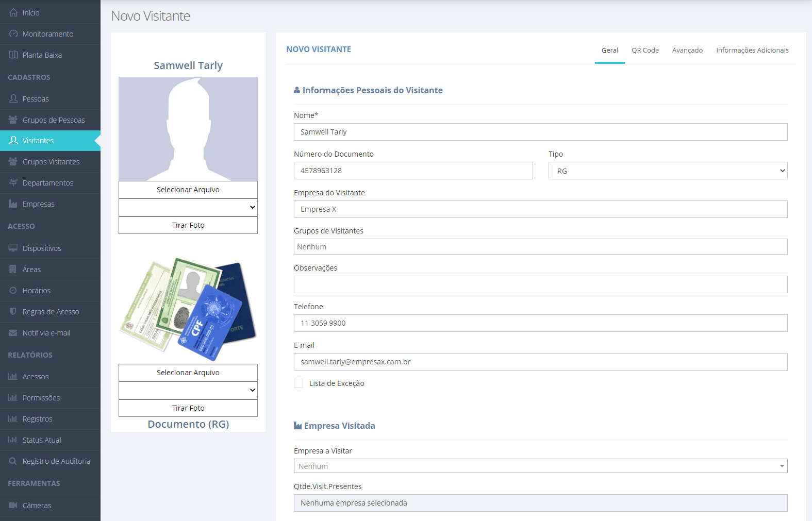Open camera dropdown under profile photo
This screenshot has height=521, width=812.
pos(188,207)
